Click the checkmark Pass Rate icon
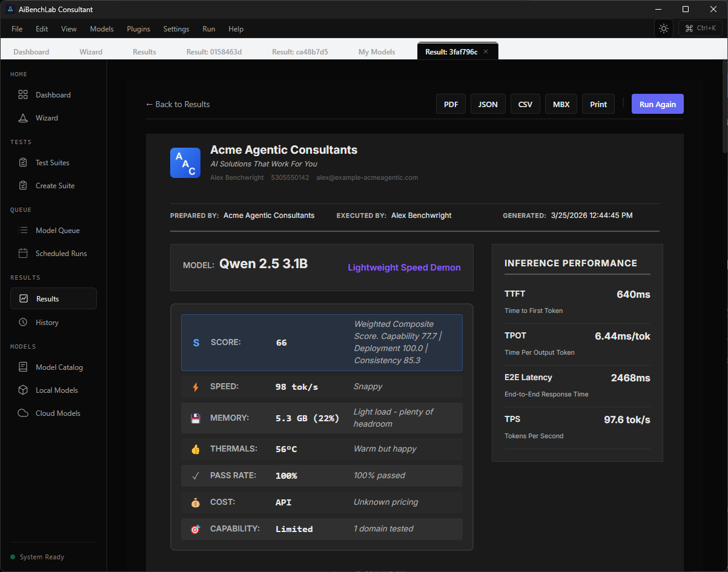Screen dimensions: 728x572 tap(196, 476)
